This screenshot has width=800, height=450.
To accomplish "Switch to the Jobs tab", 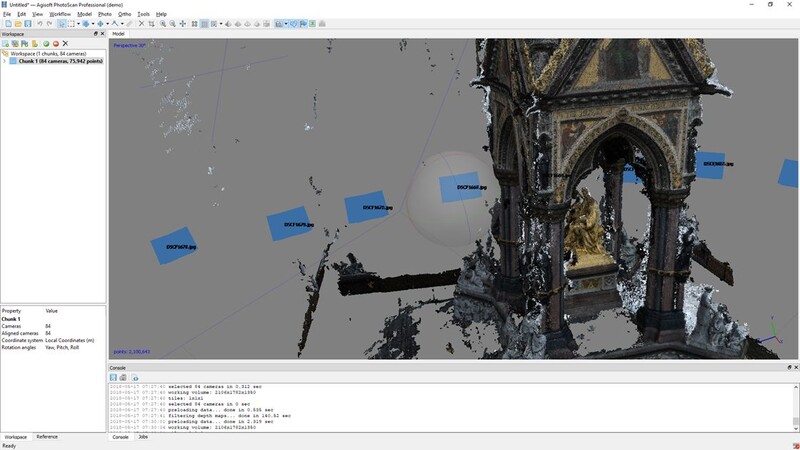I will (x=143, y=437).
